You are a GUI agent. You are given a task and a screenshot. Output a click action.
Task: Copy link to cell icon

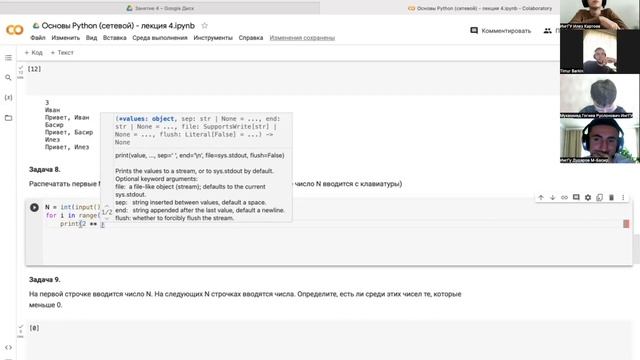pos(564,198)
